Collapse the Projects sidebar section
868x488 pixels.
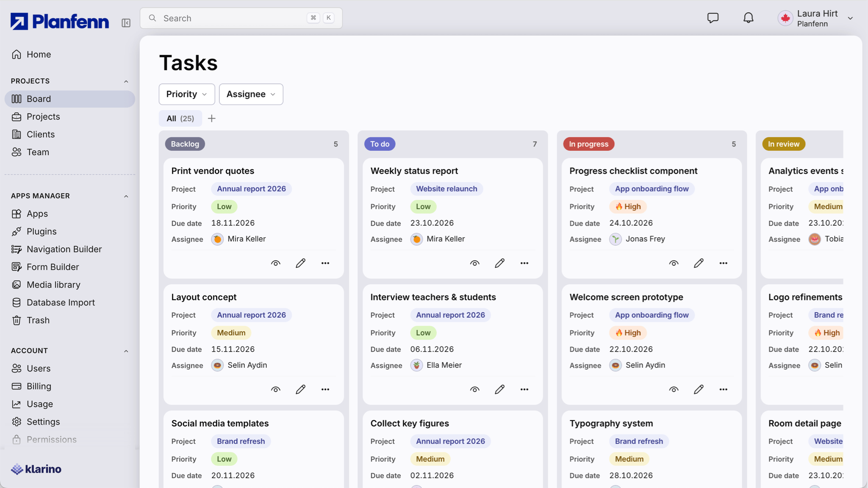(126, 81)
